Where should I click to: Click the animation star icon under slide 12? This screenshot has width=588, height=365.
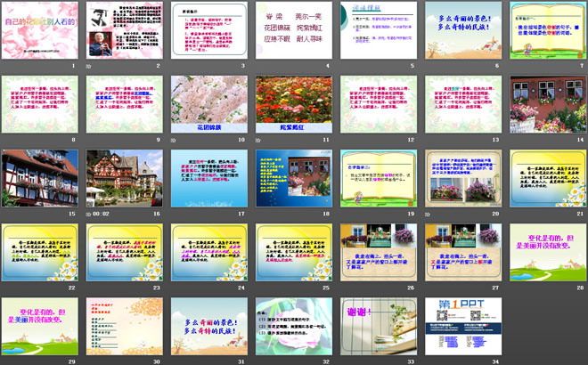click(344, 140)
